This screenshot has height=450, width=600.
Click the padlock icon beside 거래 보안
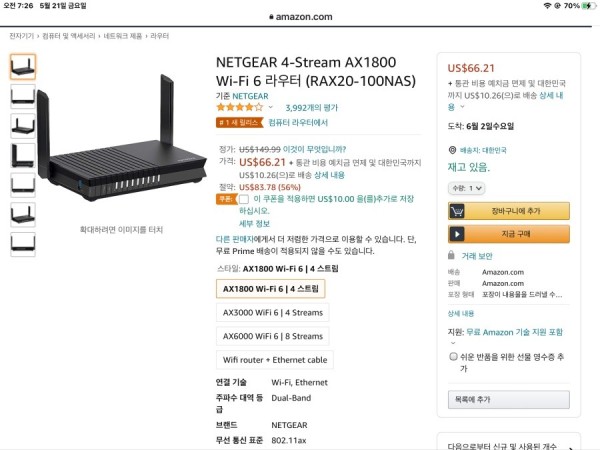click(451, 255)
